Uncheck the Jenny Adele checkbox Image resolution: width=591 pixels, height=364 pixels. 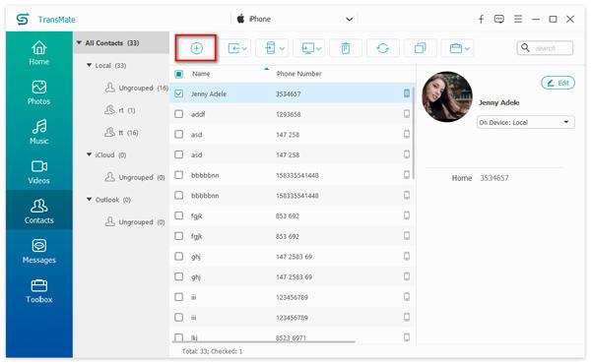point(179,93)
